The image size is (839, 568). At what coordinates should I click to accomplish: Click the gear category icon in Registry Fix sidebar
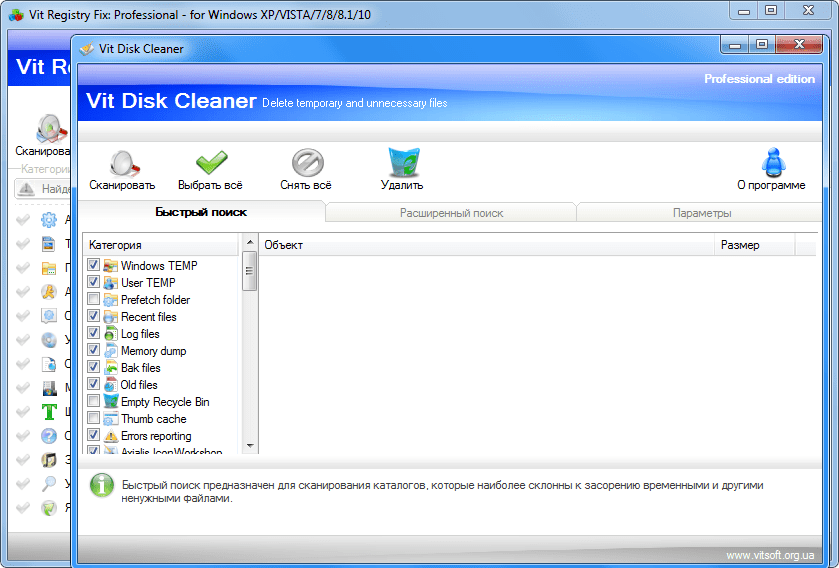tap(49, 219)
